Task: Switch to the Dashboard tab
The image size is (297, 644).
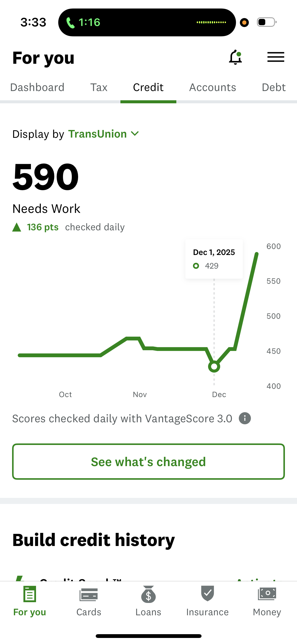Action: [x=37, y=87]
